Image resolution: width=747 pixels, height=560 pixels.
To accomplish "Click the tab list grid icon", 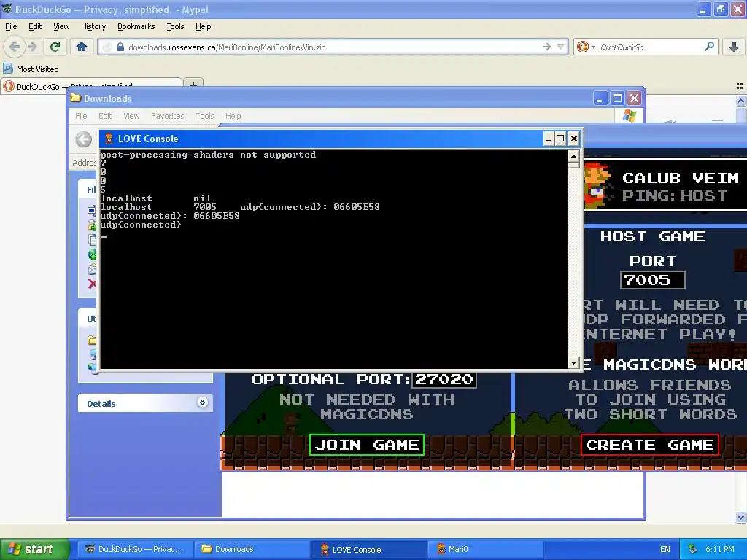I will pyautogui.click(x=740, y=86).
